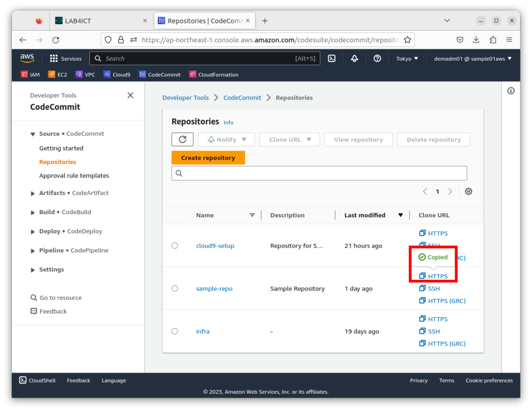
Task: Copy the HTTPS clone URL for infra
Action: tap(433, 319)
